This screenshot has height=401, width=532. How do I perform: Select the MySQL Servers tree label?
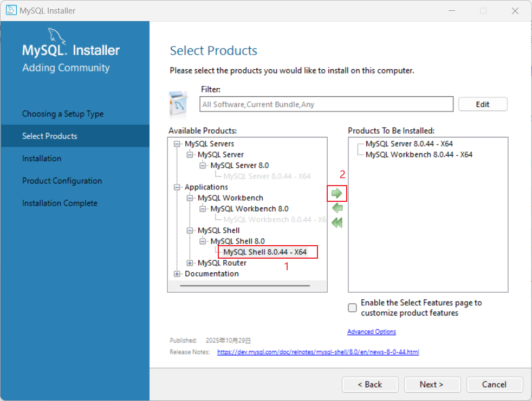tap(209, 143)
